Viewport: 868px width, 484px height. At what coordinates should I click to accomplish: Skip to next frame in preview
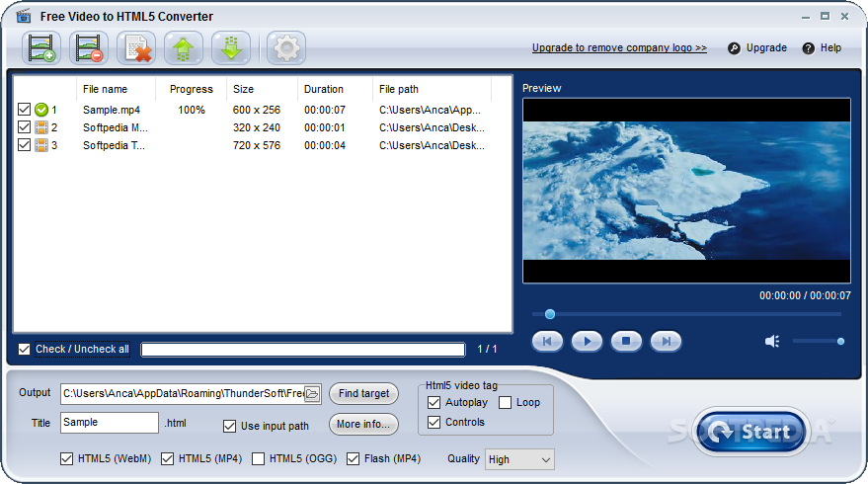(x=666, y=341)
